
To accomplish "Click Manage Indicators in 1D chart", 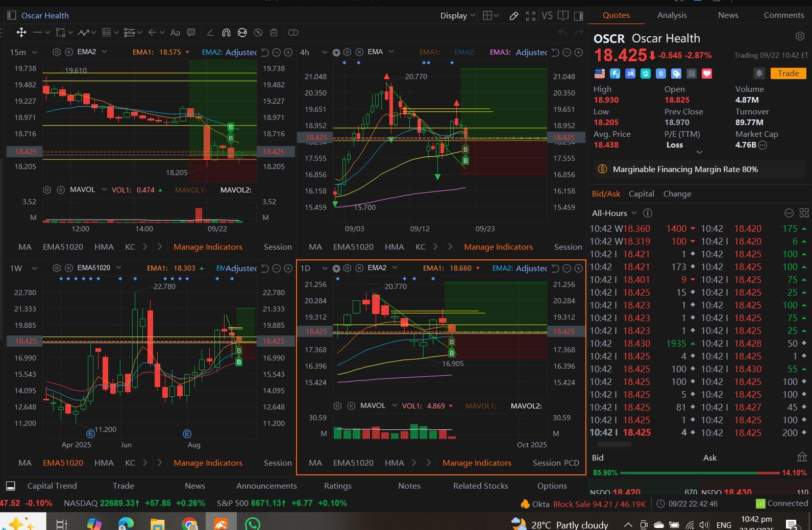I will click(x=477, y=463).
